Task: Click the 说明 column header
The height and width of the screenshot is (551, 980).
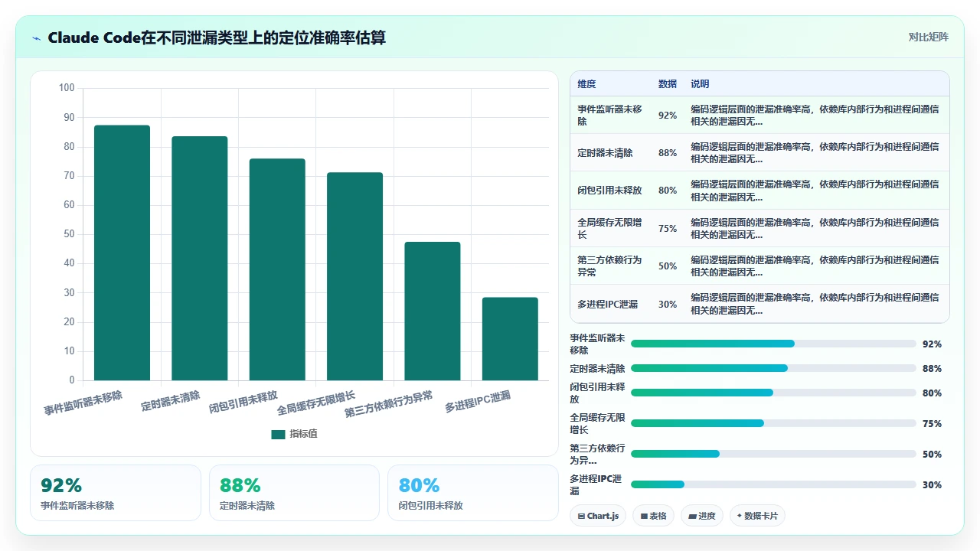Action: click(700, 83)
